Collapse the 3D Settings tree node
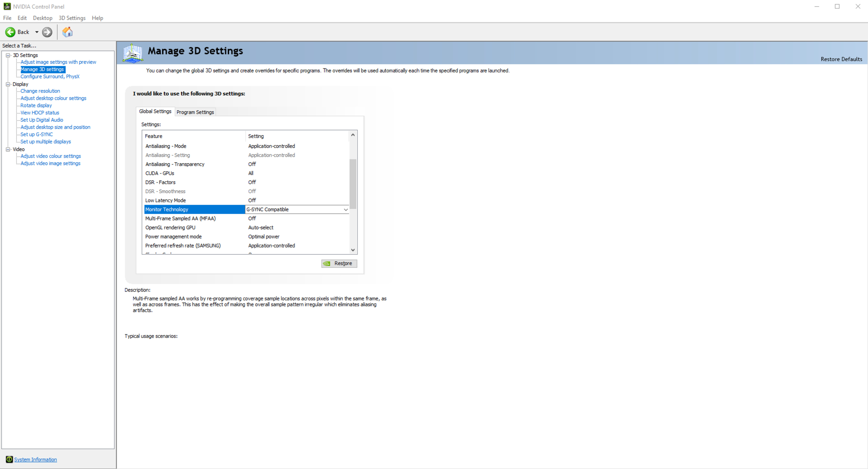Image resolution: width=868 pixels, height=469 pixels. (x=8, y=55)
